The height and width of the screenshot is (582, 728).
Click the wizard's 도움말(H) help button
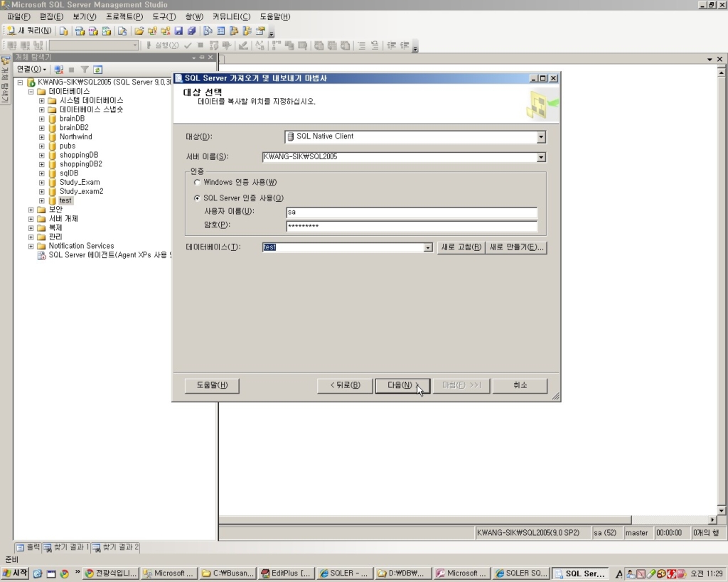pyautogui.click(x=212, y=385)
